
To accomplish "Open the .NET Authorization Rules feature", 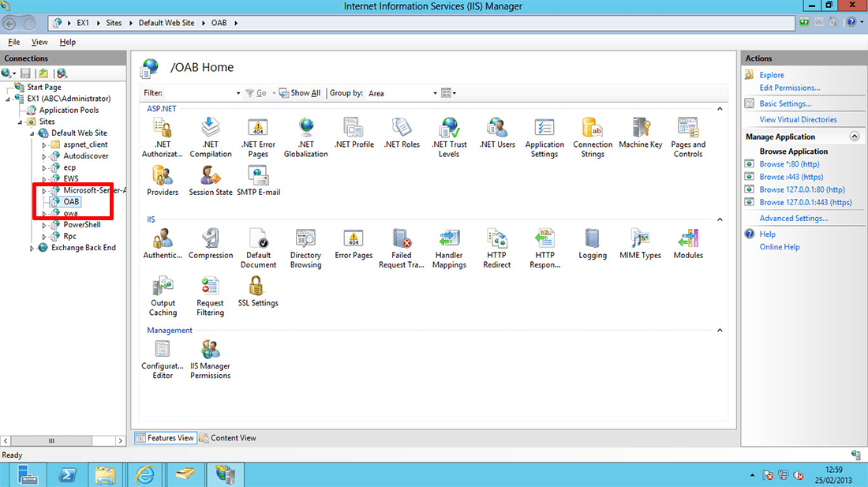I will [163, 138].
